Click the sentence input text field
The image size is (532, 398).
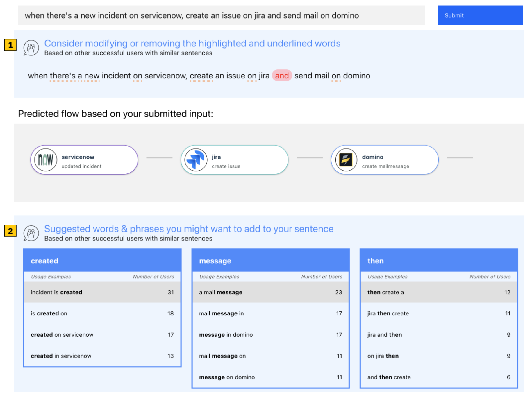[x=221, y=15]
